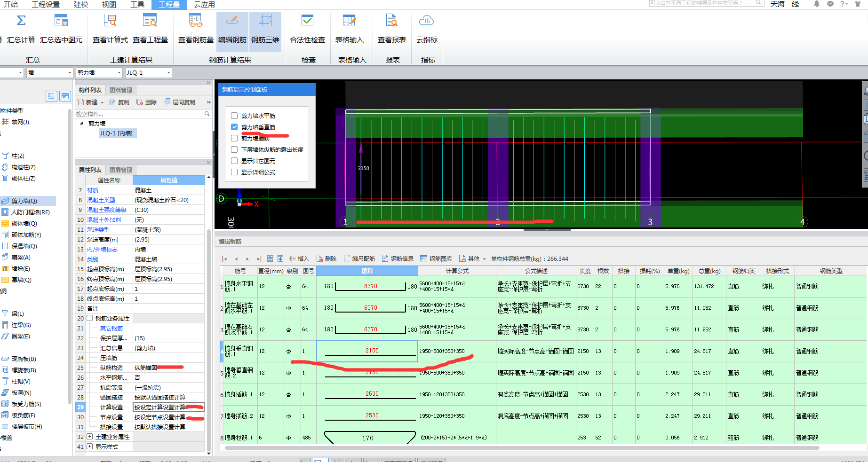Go to first rebar record button
868x462 pixels.
point(225,258)
